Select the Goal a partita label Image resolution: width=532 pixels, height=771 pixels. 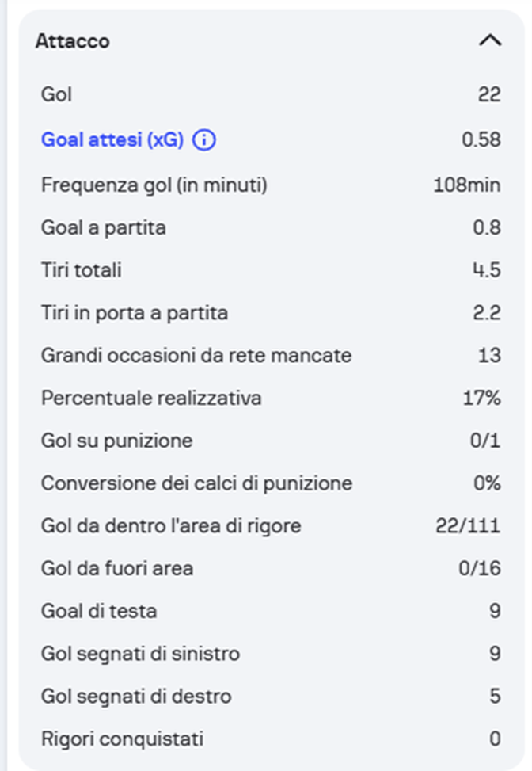point(104,227)
